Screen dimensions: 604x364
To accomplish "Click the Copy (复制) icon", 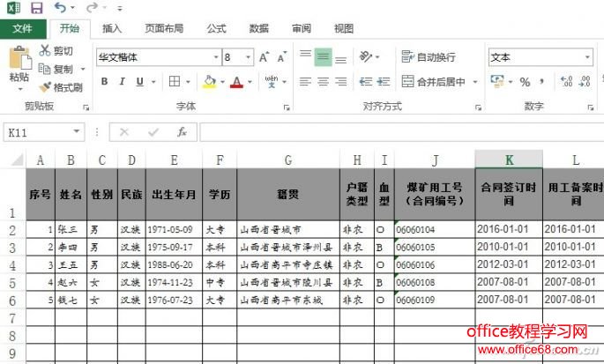I will 44,69.
